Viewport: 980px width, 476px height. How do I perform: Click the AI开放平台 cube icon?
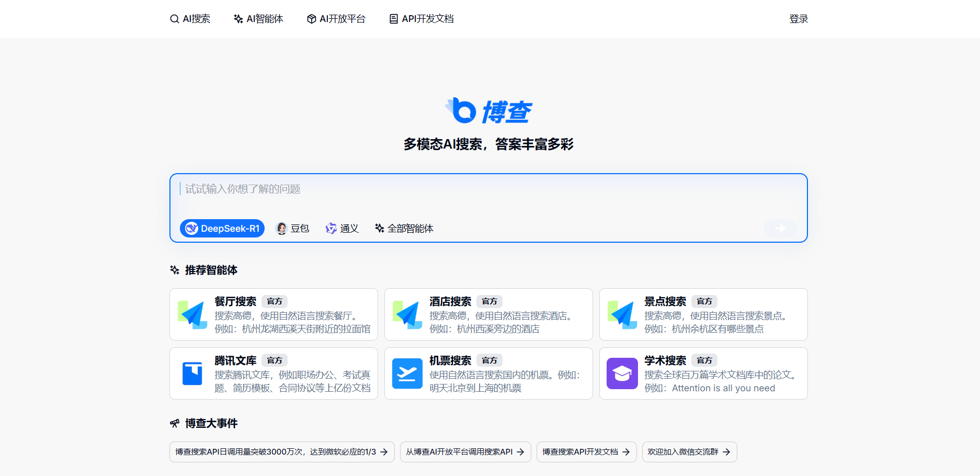(311, 19)
